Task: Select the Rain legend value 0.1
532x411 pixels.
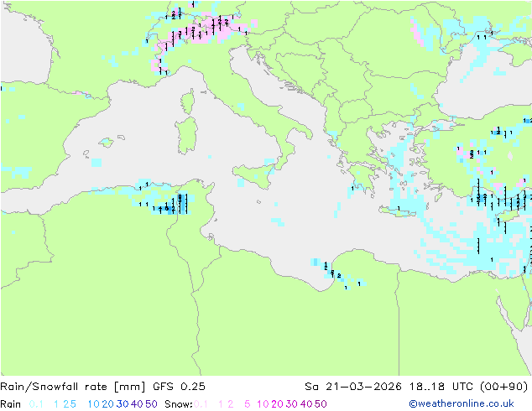Action: click(36, 404)
